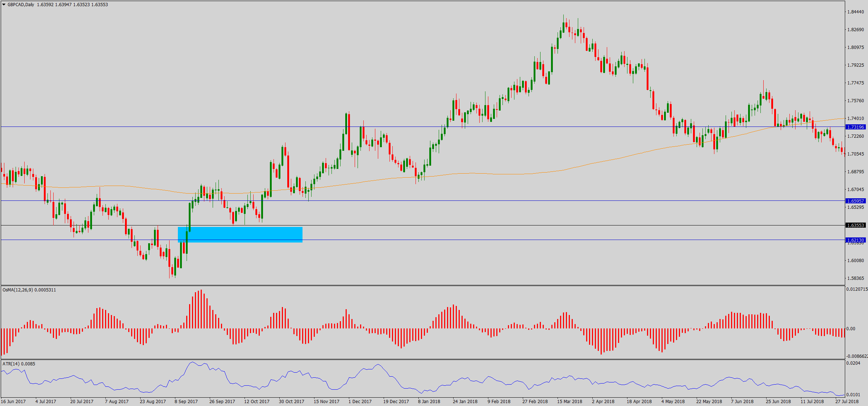Click the 0.0204 ATR scale value

(x=853, y=363)
